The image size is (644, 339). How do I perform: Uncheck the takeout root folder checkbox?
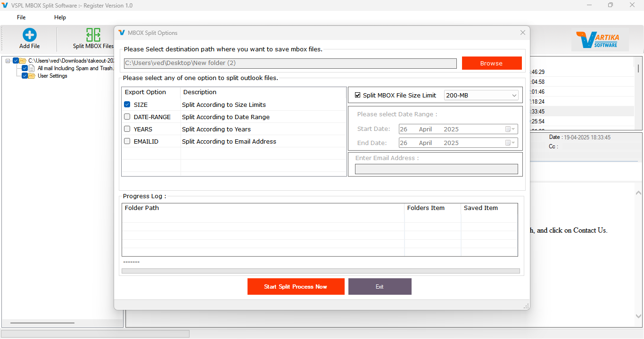click(16, 61)
